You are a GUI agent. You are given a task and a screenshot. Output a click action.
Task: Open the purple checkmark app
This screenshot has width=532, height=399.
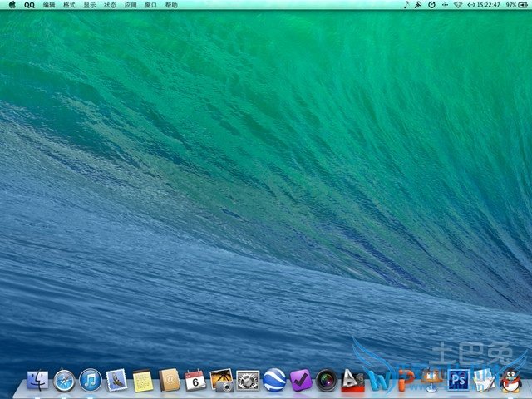300,381
